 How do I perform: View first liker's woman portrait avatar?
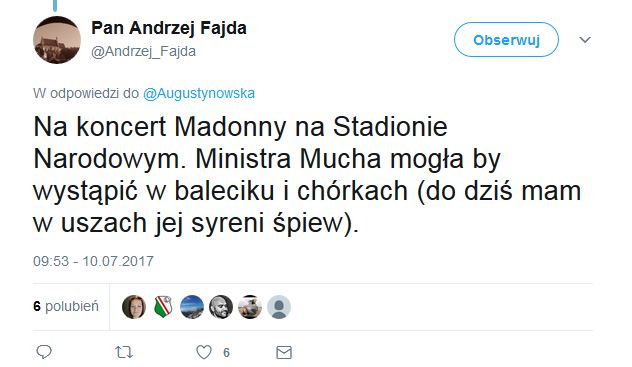coord(134,307)
